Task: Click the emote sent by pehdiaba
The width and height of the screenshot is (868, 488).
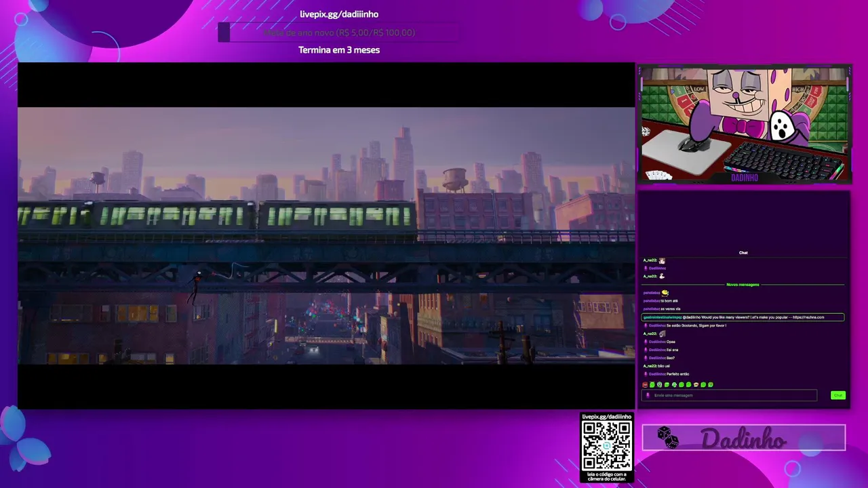Action: click(665, 293)
